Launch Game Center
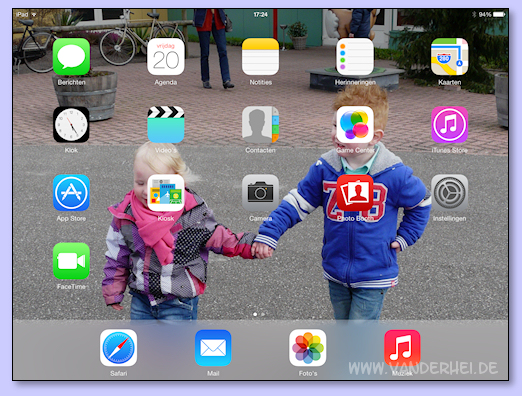 pos(355,125)
